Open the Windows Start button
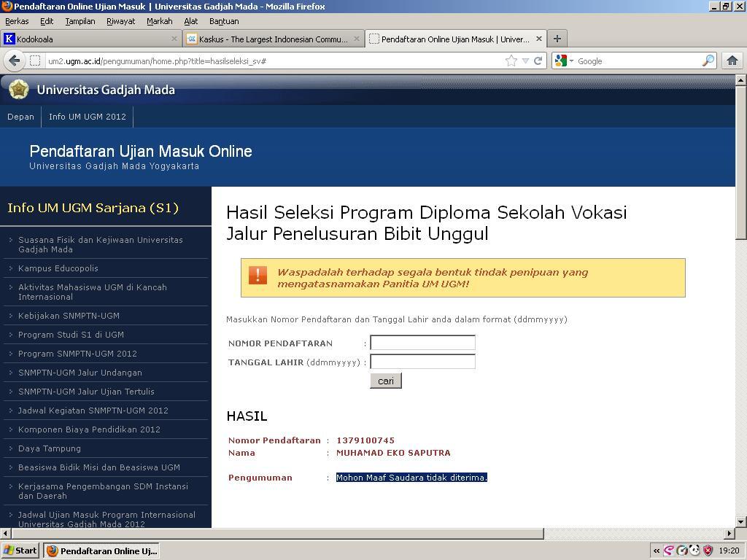The width and height of the screenshot is (747, 560). tap(20, 551)
